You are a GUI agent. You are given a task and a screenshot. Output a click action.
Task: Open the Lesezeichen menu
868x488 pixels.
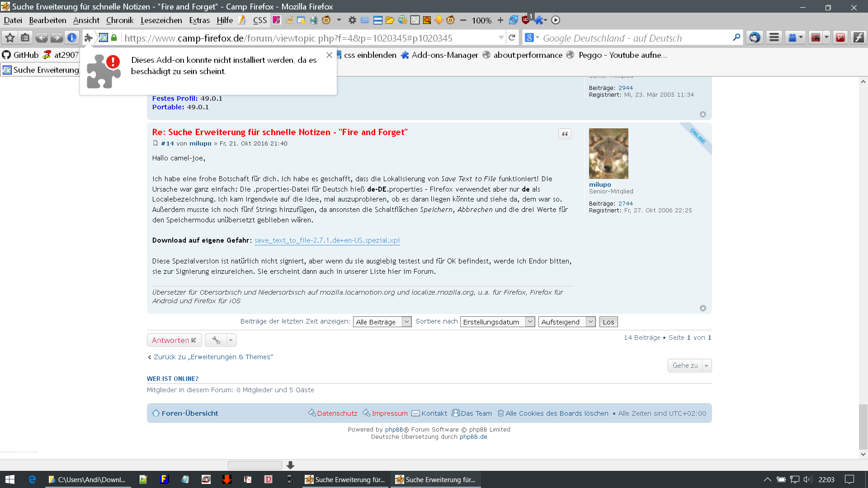[x=161, y=20]
